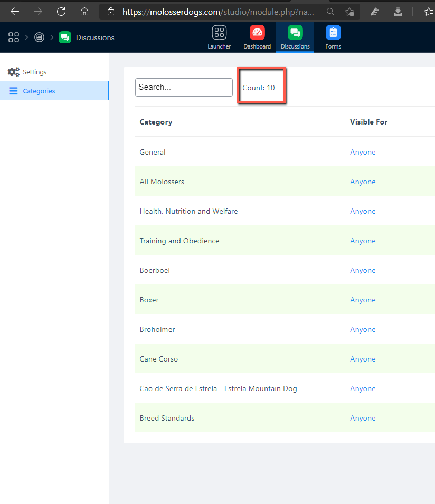
Task: Click the categories Search field
Action: [184, 87]
